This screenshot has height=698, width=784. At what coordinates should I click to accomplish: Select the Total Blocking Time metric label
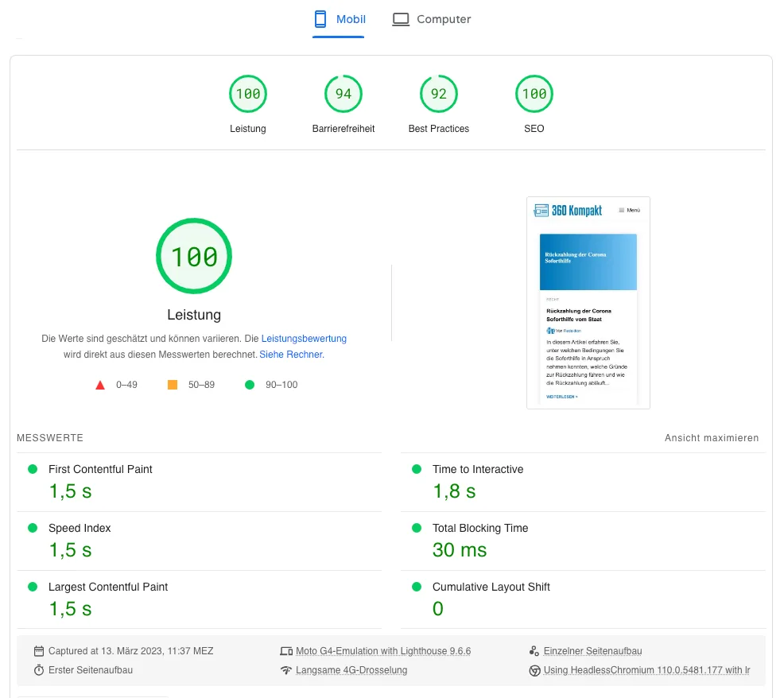(480, 529)
